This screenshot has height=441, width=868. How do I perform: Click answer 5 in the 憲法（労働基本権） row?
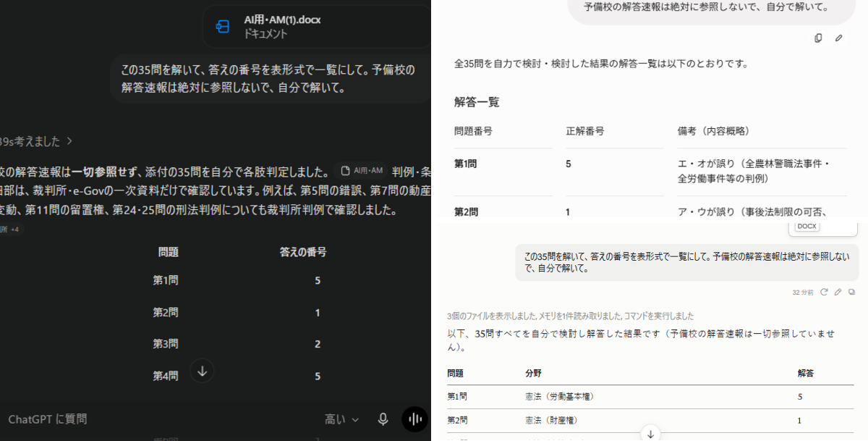click(x=800, y=397)
